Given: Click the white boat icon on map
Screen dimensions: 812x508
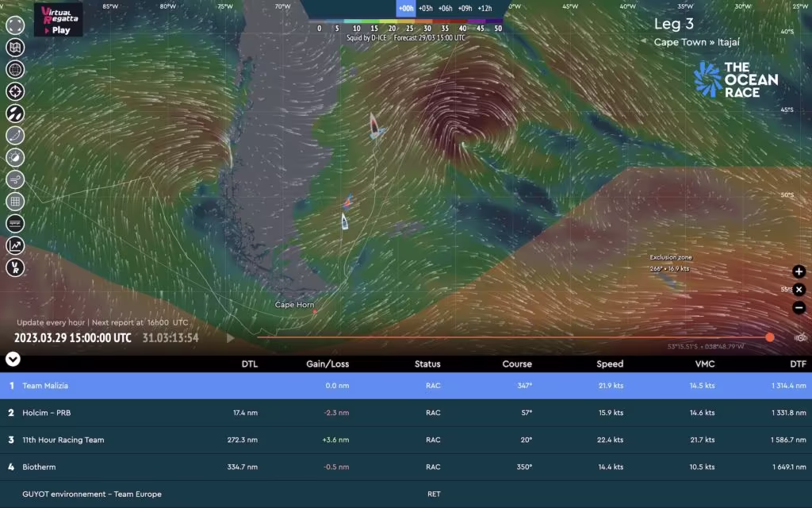Looking at the screenshot, I should (344, 221).
